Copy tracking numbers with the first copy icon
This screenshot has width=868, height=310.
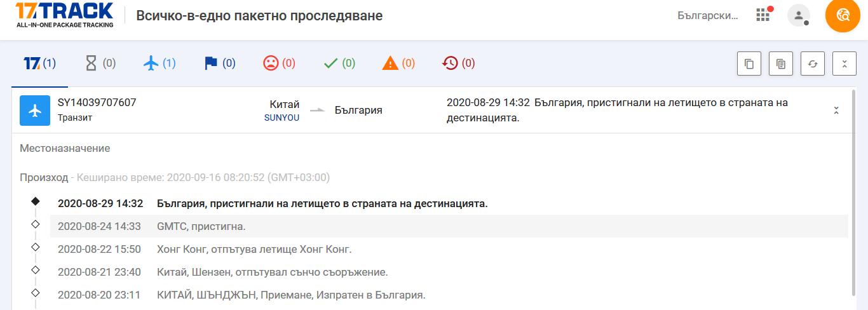point(749,64)
